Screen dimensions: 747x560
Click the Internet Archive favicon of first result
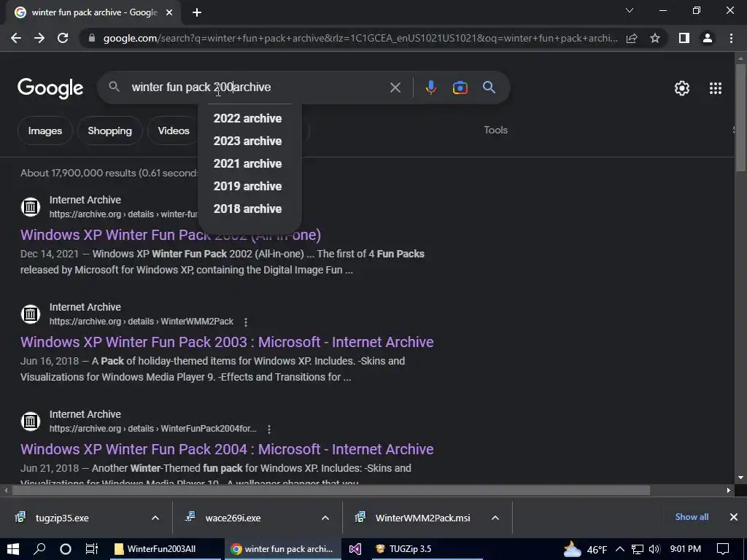31,207
